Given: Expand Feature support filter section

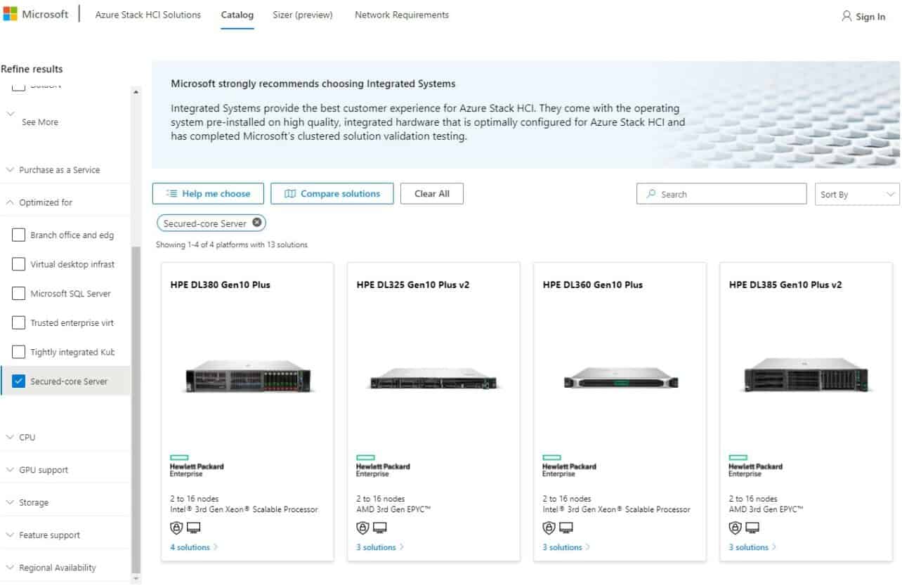Looking at the screenshot, I should pyautogui.click(x=65, y=535).
